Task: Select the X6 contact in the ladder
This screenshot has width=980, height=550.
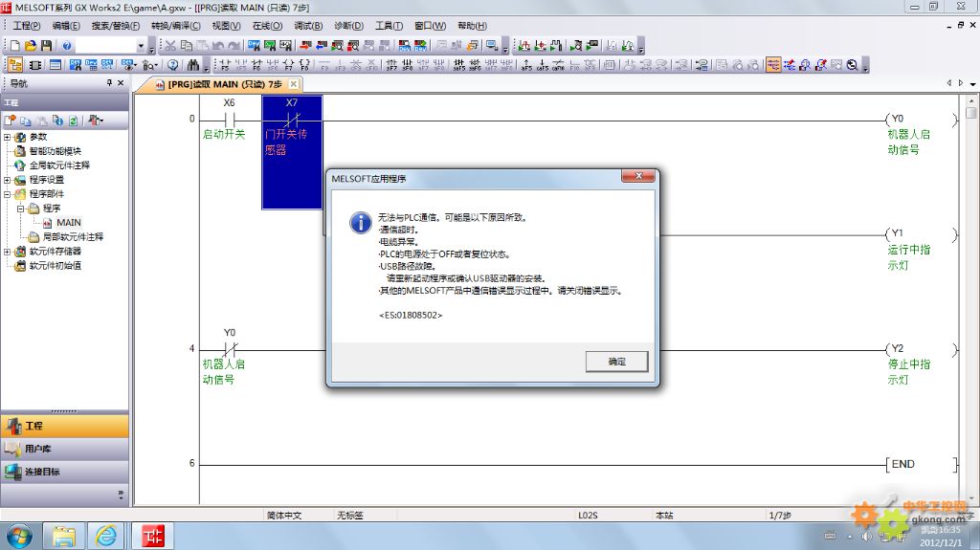Action: [229, 119]
